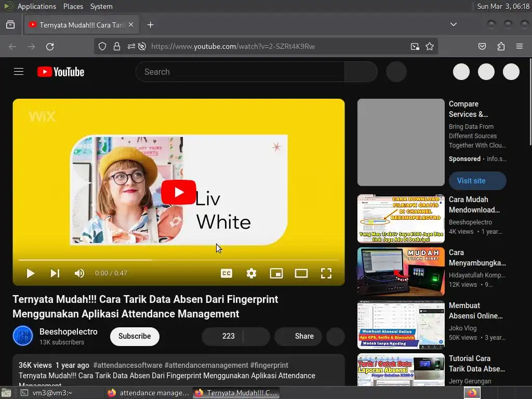Skip to next video
The image size is (532, 399).
pos(55,273)
